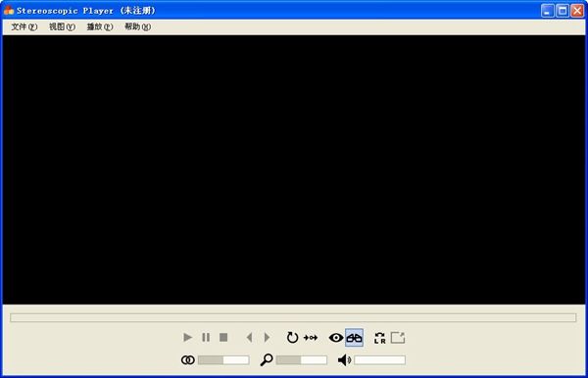
Task: Step to the next frame arrow
Action: pyautogui.click(x=267, y=338)
